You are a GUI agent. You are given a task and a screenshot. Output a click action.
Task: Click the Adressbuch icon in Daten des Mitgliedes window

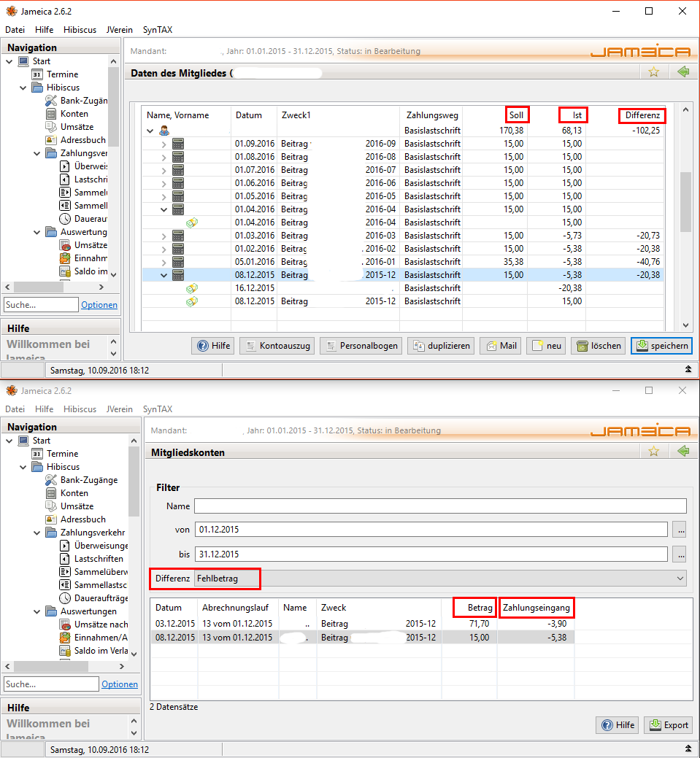(51, 140)
